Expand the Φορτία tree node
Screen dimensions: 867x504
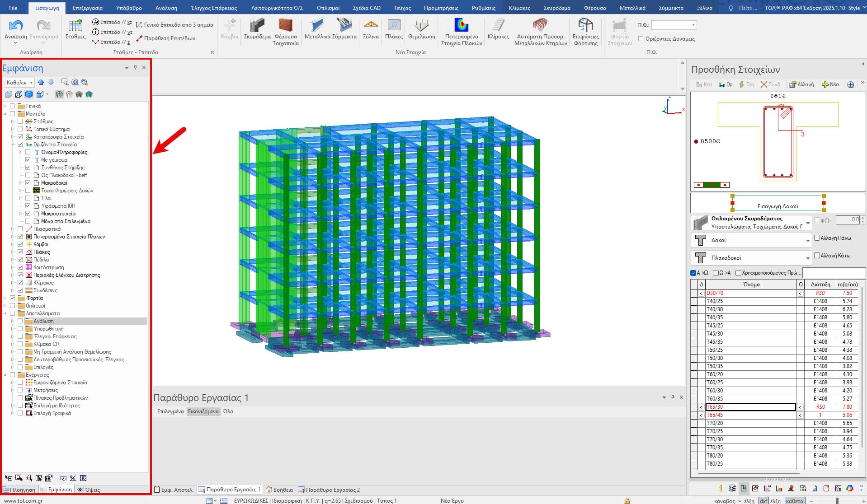click(5, 298)
